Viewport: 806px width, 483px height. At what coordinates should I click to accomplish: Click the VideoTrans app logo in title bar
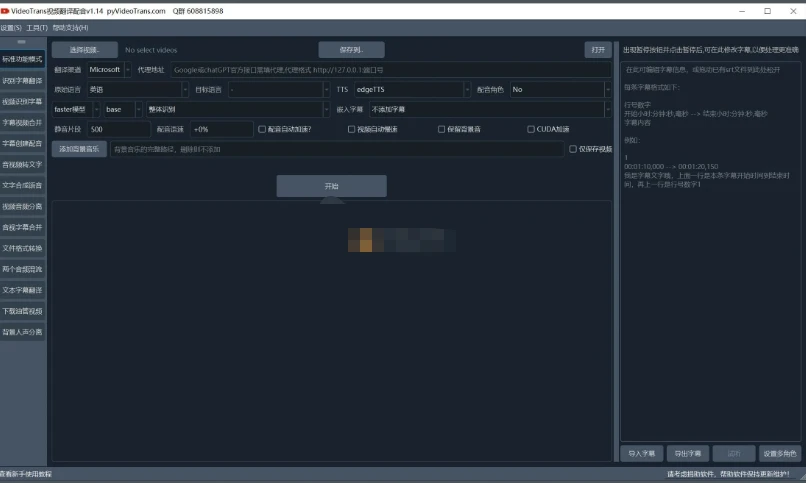pos(6,10)
